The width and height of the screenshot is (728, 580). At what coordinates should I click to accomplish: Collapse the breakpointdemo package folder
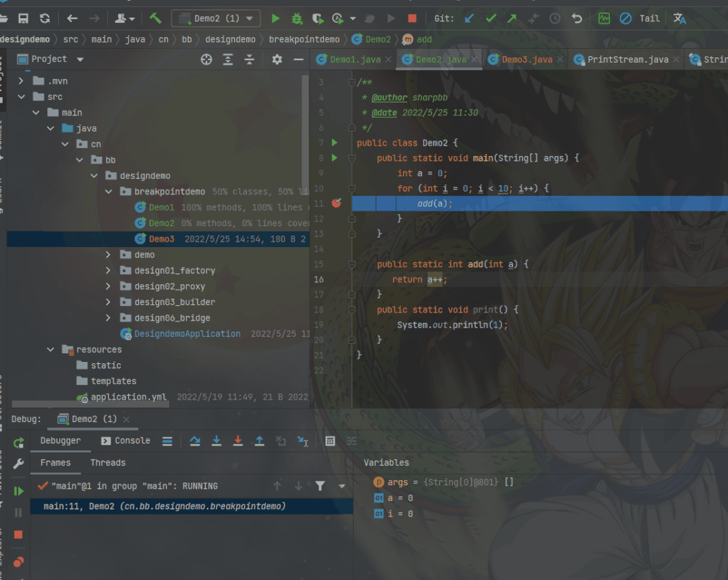[109, 192]
